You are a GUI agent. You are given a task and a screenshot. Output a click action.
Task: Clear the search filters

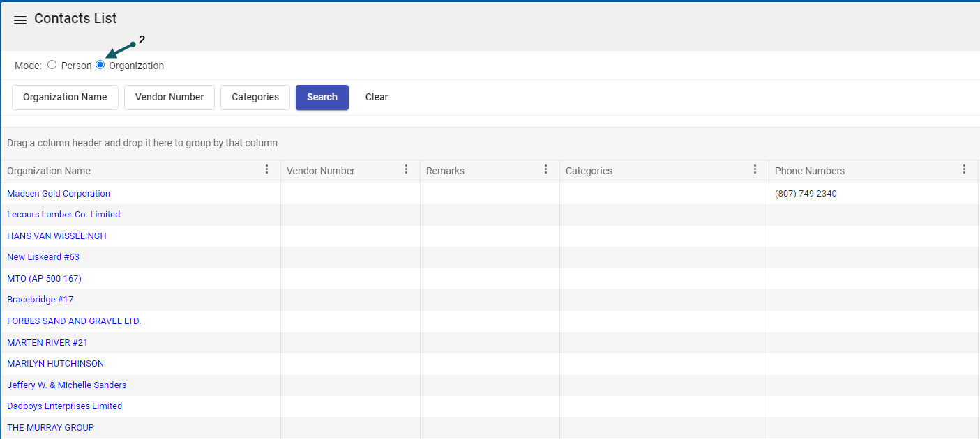pos(377,98)
